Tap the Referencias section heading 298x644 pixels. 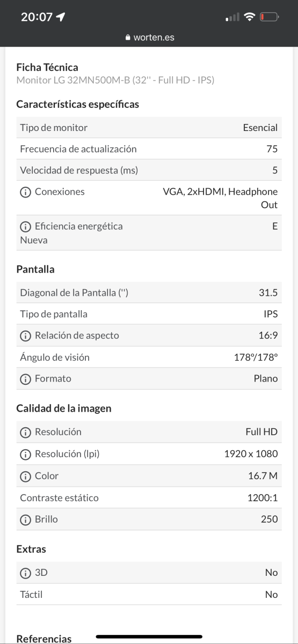(44, 639)
